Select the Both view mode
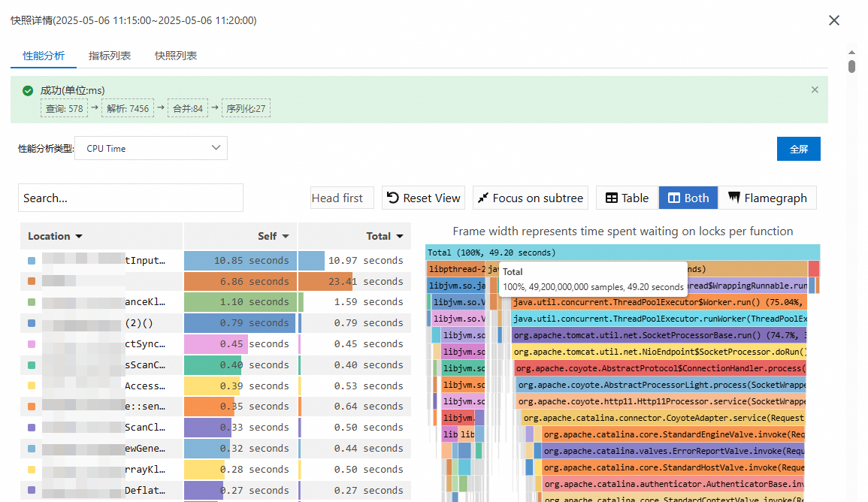The image size is (868, 502). [x=688, y=198]
